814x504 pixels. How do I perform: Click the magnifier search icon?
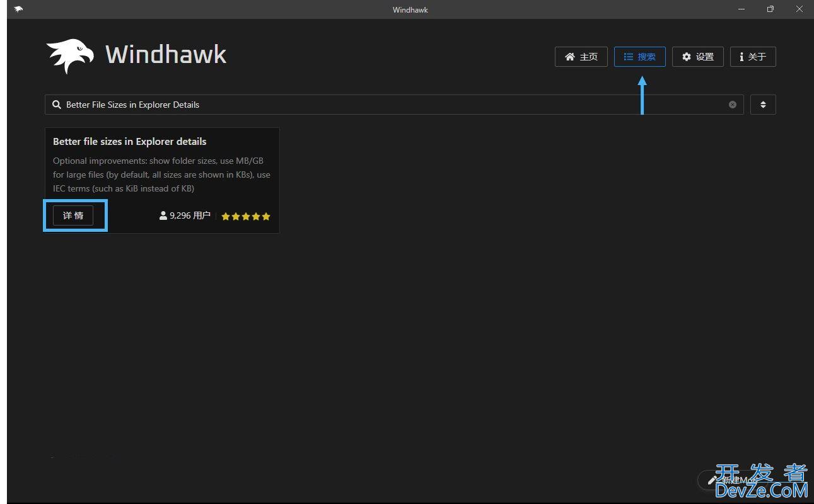coord(57,105)
